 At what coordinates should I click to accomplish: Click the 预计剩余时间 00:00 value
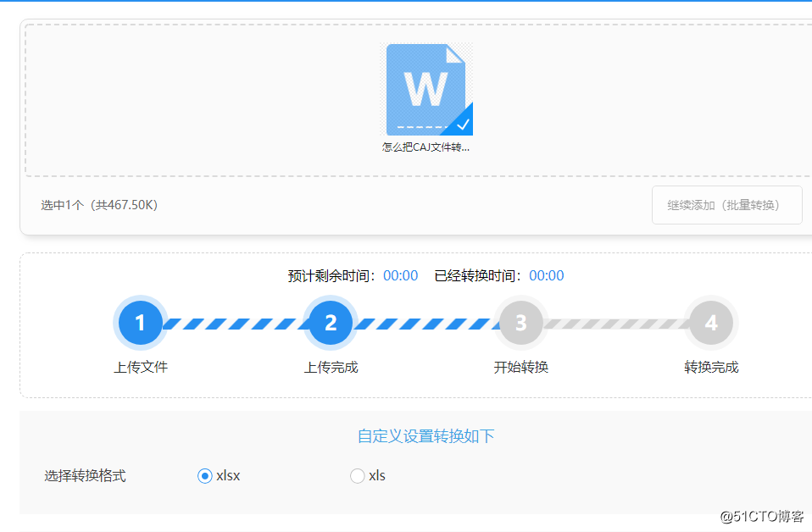400,275
